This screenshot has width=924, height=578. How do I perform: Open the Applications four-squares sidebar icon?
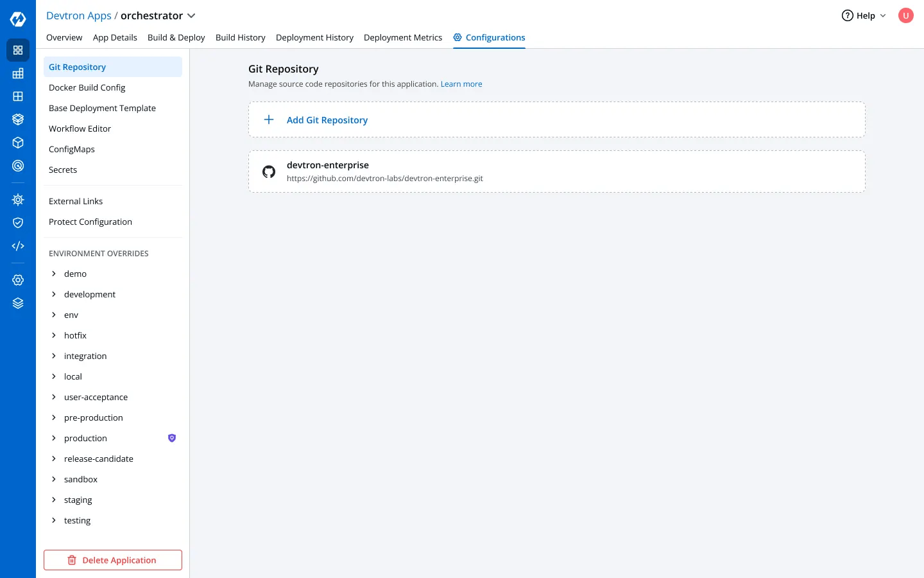[x=18, y=50]
